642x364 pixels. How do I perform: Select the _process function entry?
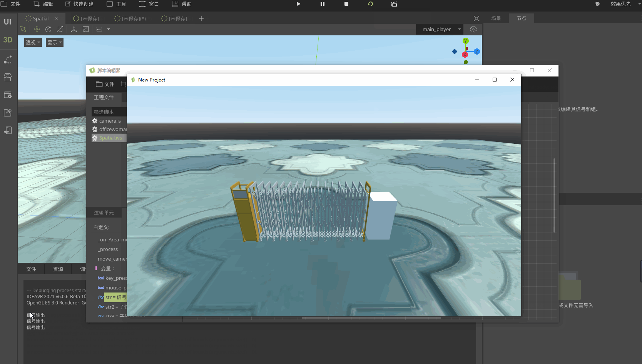(108, 249)
